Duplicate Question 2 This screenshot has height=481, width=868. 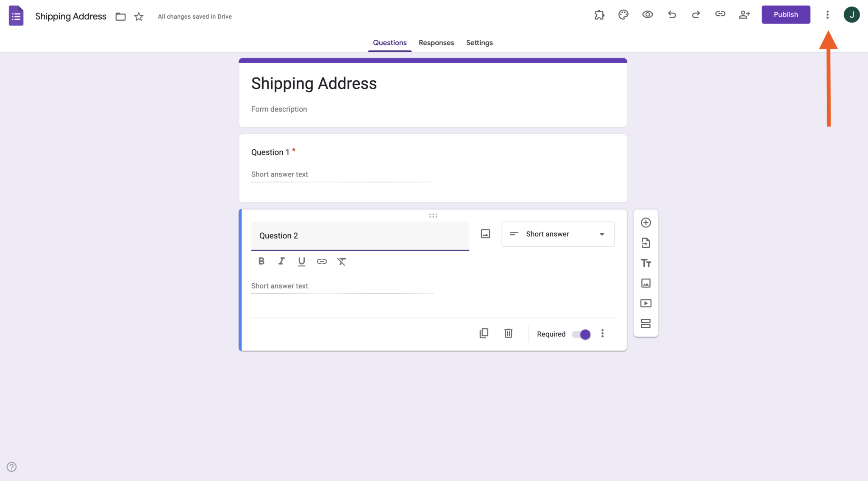coord(484,333)
